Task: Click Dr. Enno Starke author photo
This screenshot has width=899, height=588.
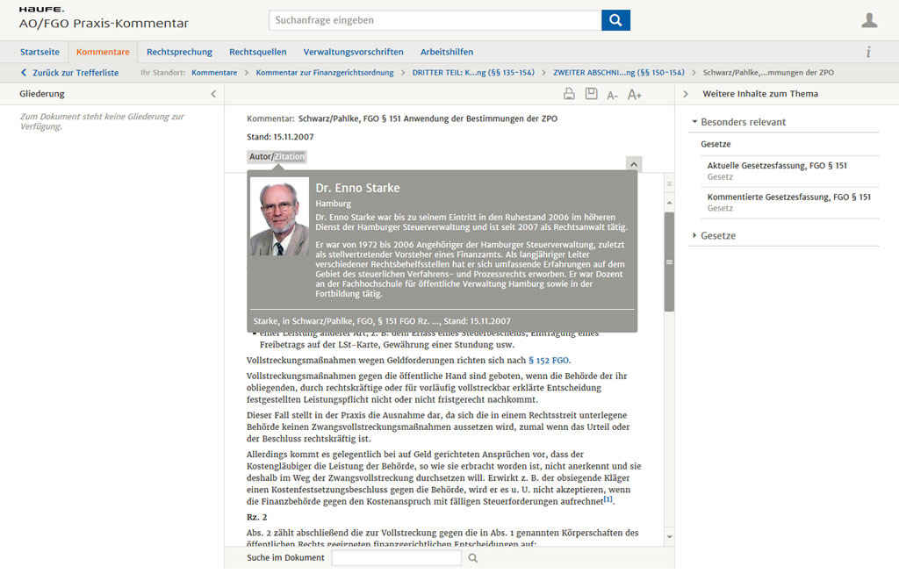Action: coord(280,217)
